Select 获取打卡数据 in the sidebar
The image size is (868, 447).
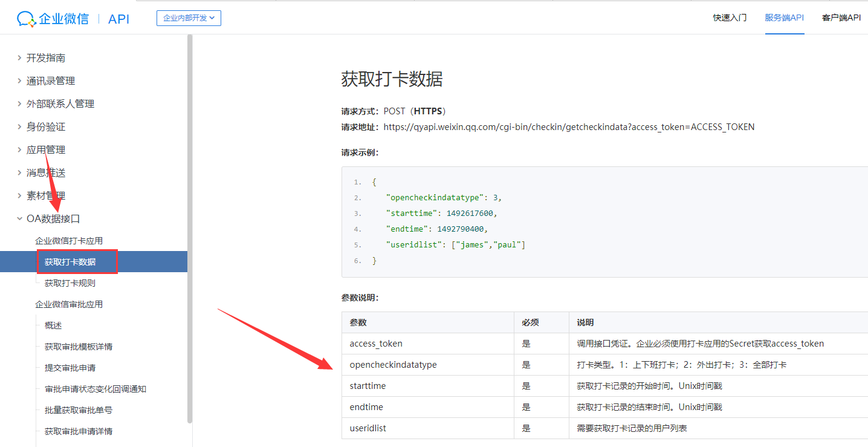coord(70,262)
